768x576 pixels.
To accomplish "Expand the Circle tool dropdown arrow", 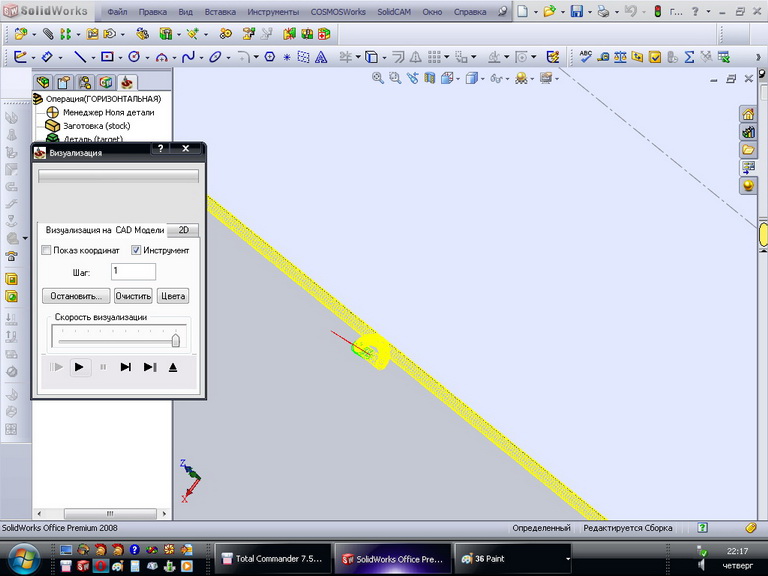I will [x=147, y=58].
